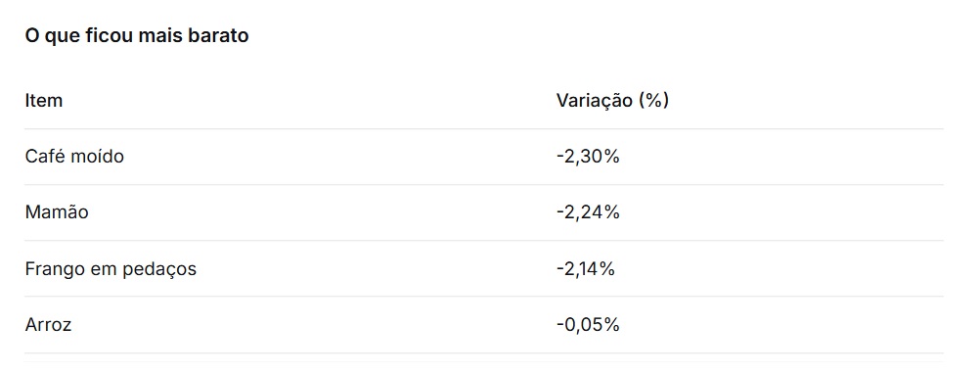Click the -2,30% value for Café moído

588,156
